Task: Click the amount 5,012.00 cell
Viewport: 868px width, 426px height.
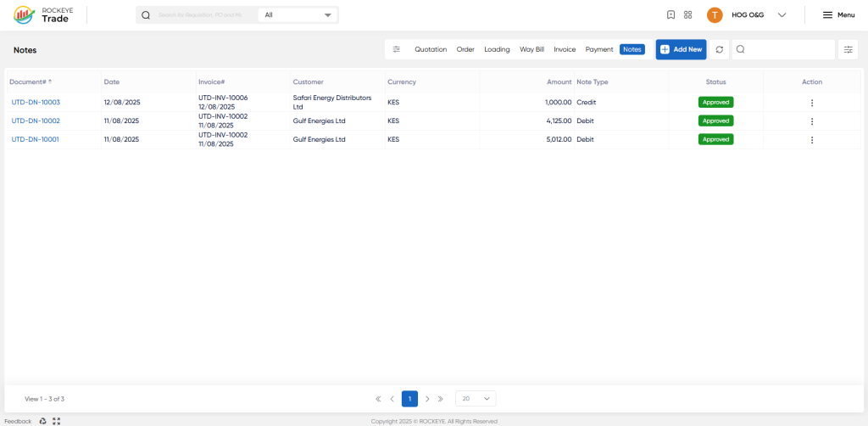Action: click(x=559, y=140)
